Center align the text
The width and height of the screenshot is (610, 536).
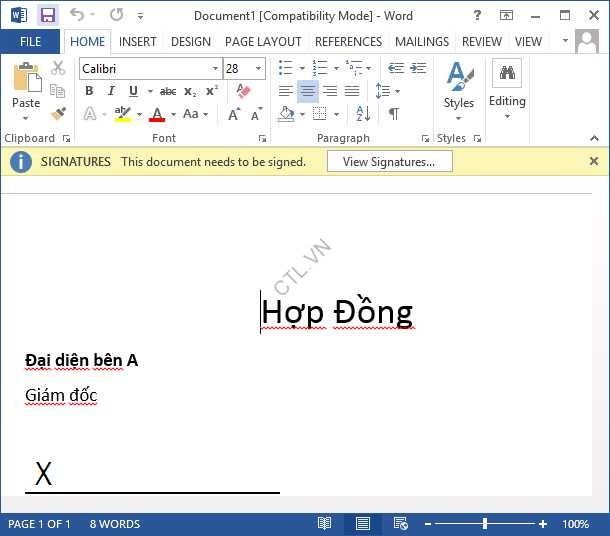coord(308,91)
